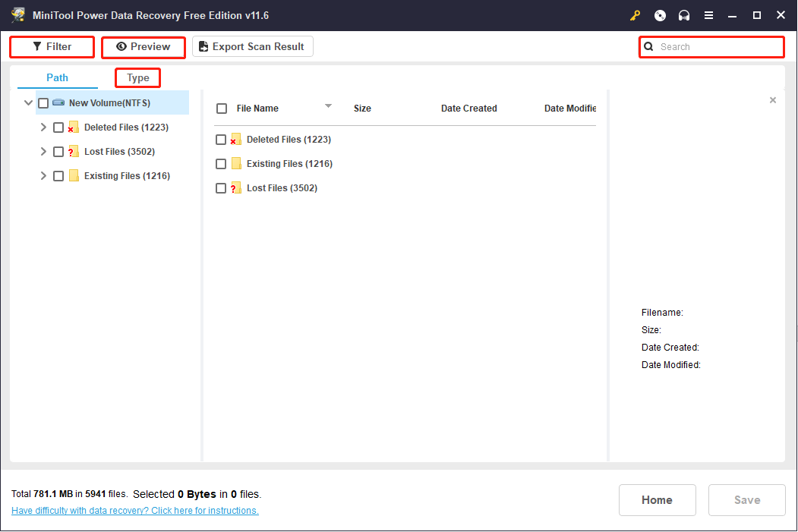
Task: Select Existing Files (1216) label in tree
Action: pyautogui.click(x=128, y=176)
